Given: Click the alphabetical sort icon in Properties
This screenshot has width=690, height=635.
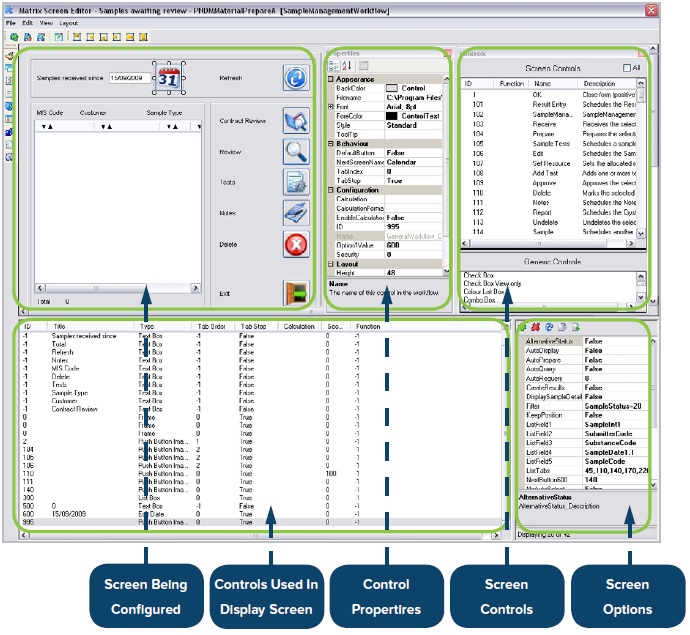Looking at the screenshot, I should (347, 66).
